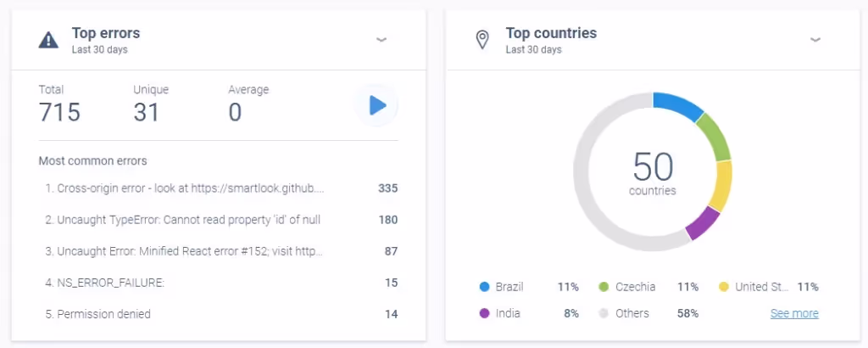The height and width of the screenshot is (348, 868).
Task: Select the Czechia legend label
Action: [x=636, y=287]
